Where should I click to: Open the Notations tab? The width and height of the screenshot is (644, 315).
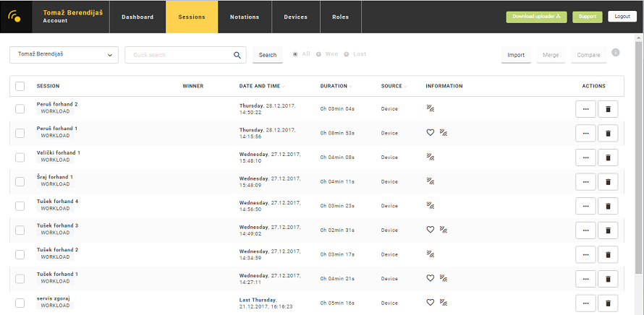245,17
